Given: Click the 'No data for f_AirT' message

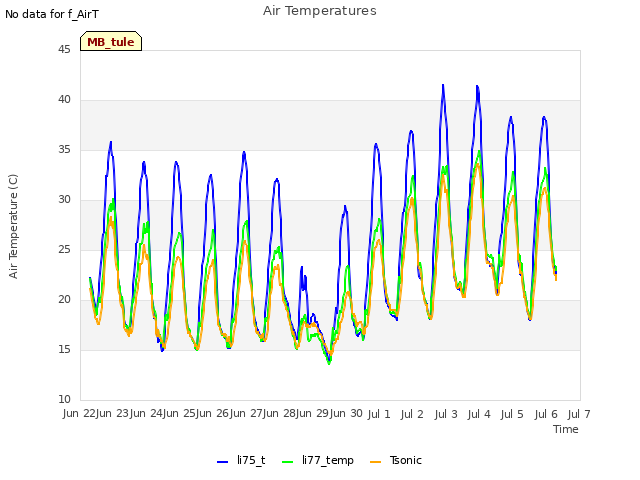Looking at the screenshot, I should pyautogui.click(x=52, y=14).
